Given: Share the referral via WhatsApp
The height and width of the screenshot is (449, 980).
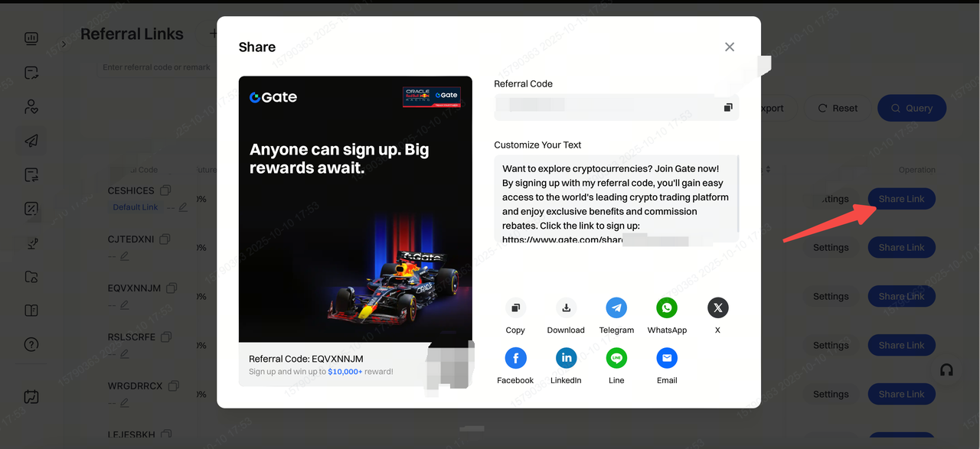Looking at the screenshot, I should [x=667, y=307].
